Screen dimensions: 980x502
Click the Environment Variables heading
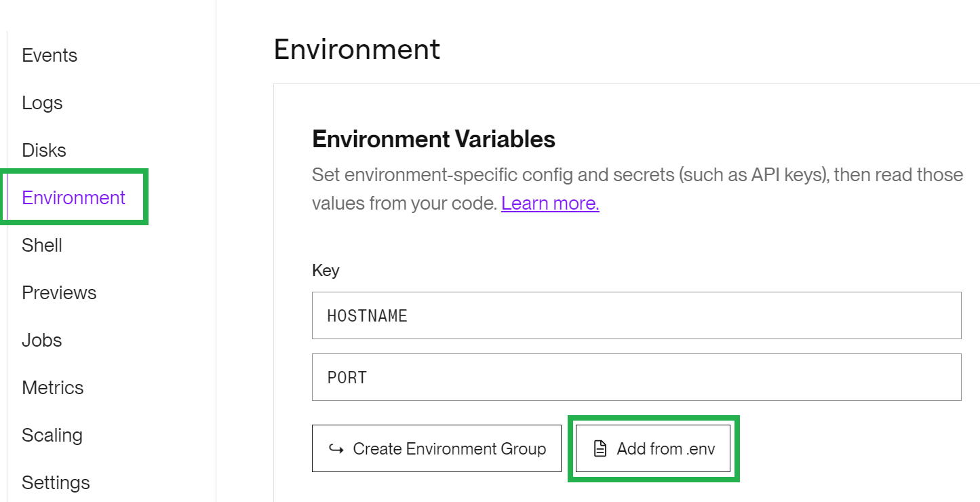(433, 139)
